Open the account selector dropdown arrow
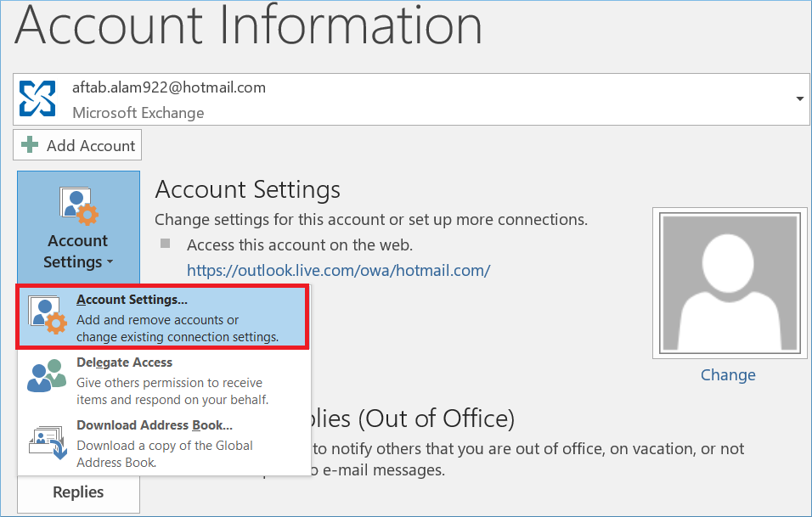 click(x=799, y=98)
